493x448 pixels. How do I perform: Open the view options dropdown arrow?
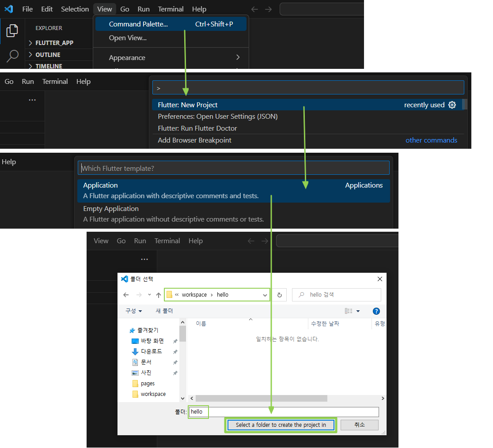(x=358, y=311)
